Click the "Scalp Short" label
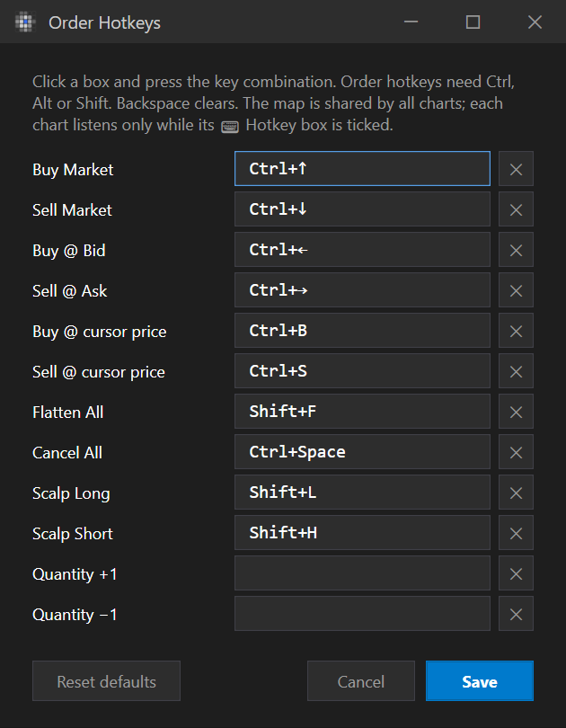 pyautogui.click(x=73, y=534)
